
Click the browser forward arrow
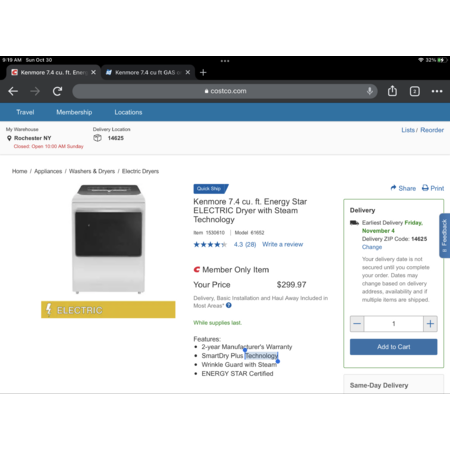coord(35,91)
